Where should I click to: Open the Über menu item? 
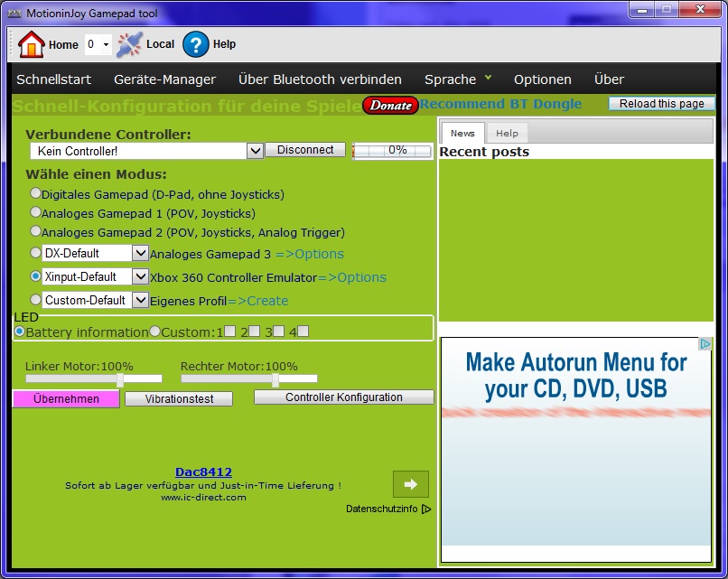point(609,79)
